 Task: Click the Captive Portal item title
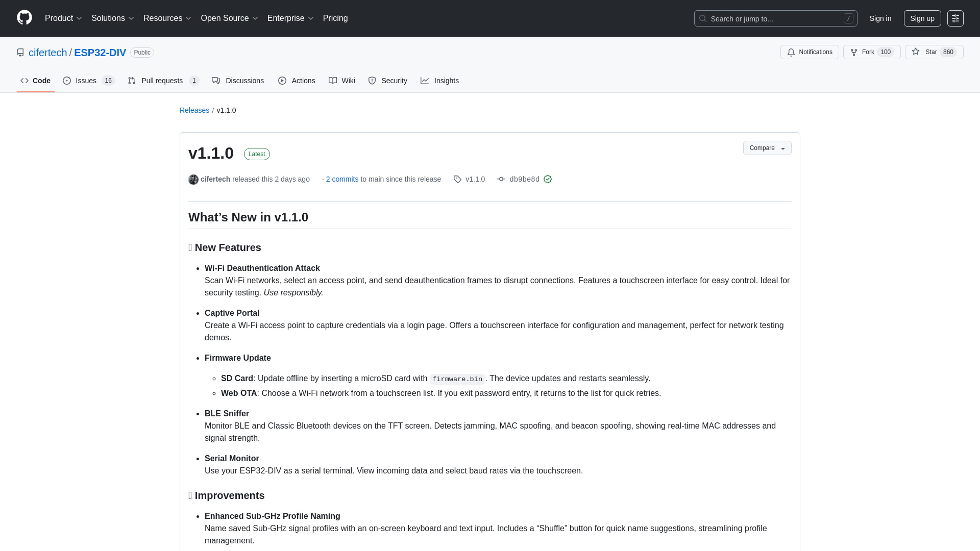click(232, 313)
